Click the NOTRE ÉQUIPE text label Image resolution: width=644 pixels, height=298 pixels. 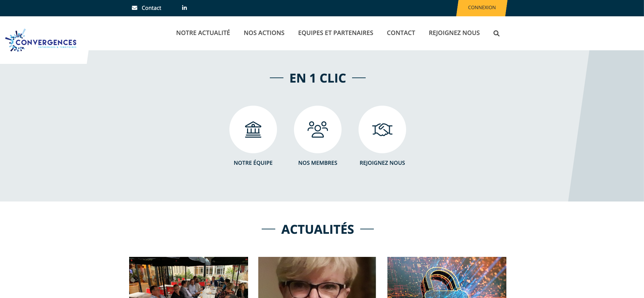[x=253, y=163]
